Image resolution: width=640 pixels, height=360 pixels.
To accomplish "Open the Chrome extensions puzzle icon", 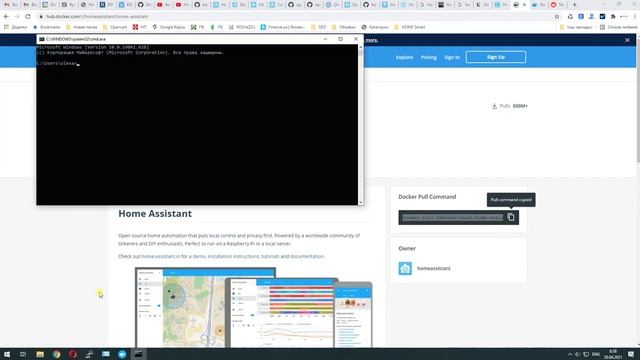I will [613, 16].
